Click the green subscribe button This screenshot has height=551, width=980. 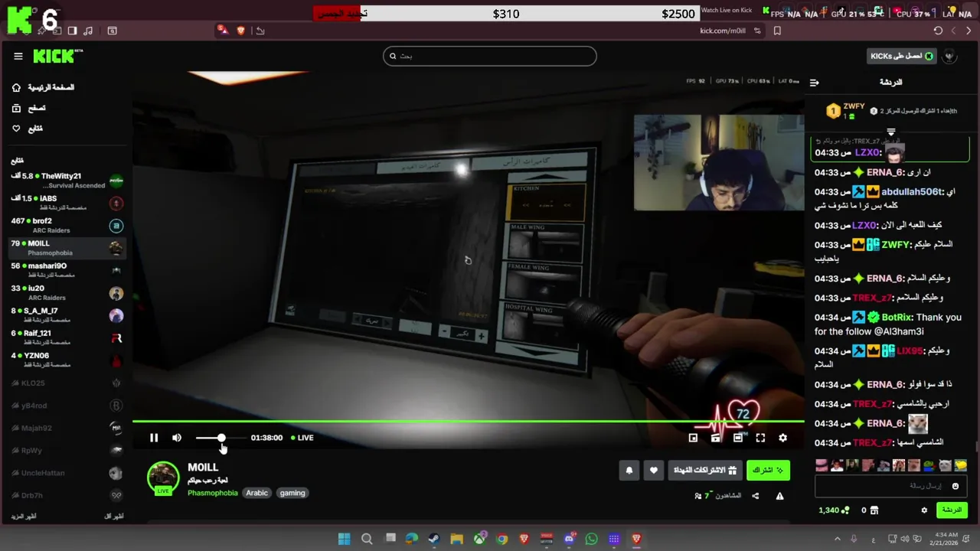pos(768,470)
